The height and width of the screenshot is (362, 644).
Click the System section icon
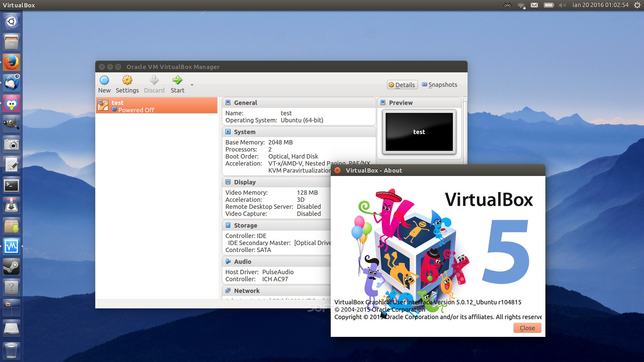[228, 131]
